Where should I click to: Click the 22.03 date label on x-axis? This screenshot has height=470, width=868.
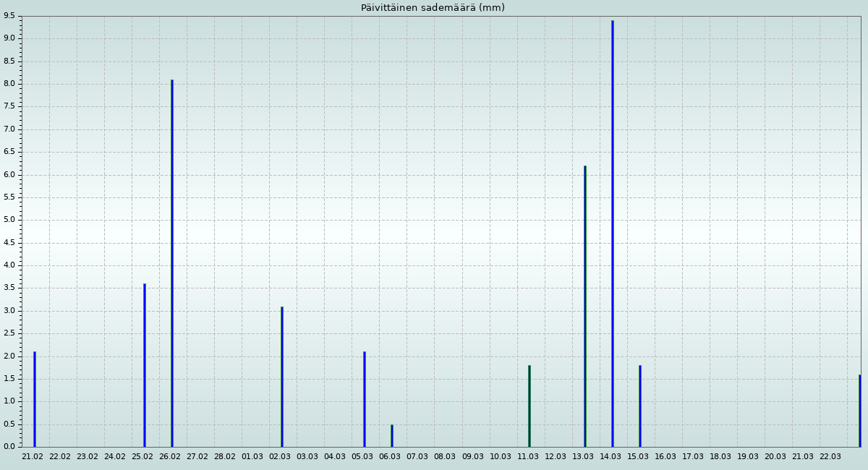point(830,457)
